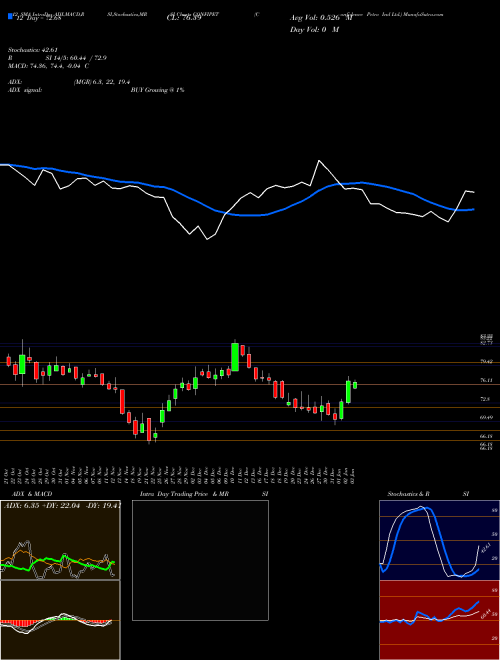Click the last green candlestick on the right
500x660 pixels.
(355, 385)
